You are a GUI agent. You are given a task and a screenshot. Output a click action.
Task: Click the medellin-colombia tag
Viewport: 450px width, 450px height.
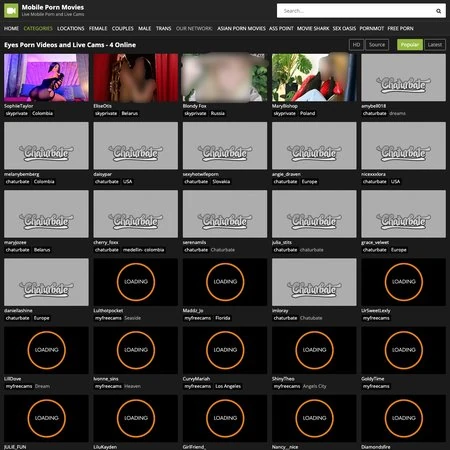[143, 250]
